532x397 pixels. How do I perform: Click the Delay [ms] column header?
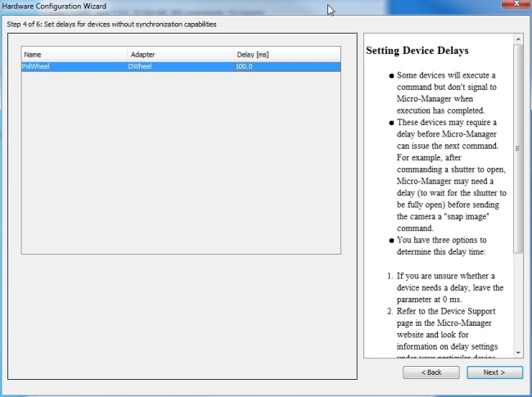(286, 54)
